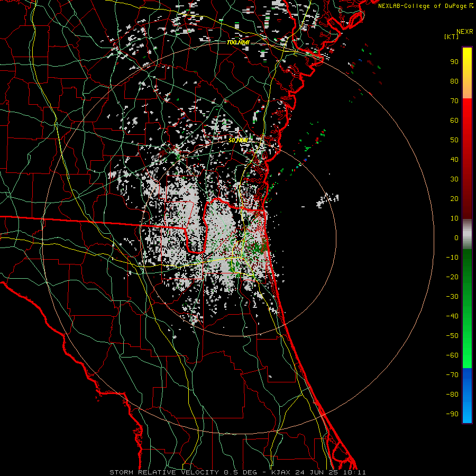Click the 40 label on velocity scale
This screenshot has height=476, width=476.
click(454, 160)
